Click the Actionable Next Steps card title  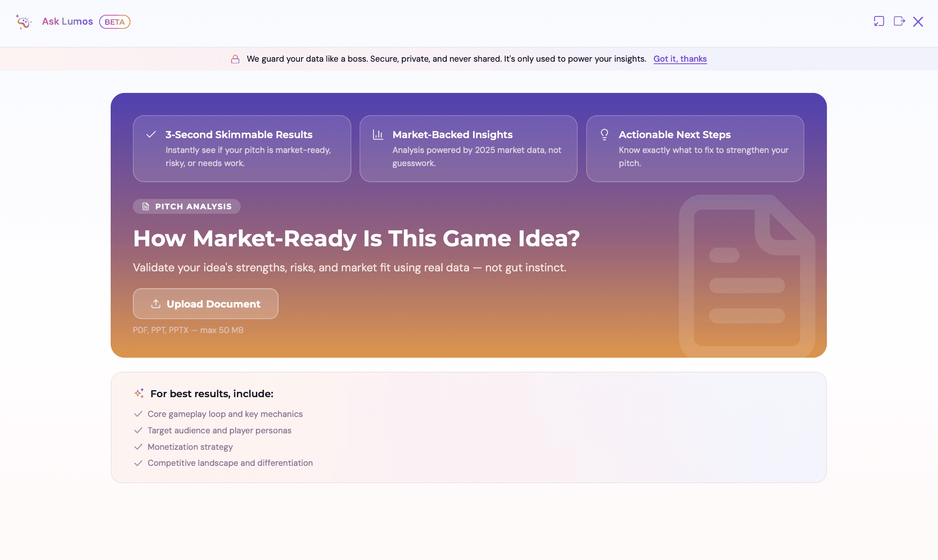(x=675, y=134)
